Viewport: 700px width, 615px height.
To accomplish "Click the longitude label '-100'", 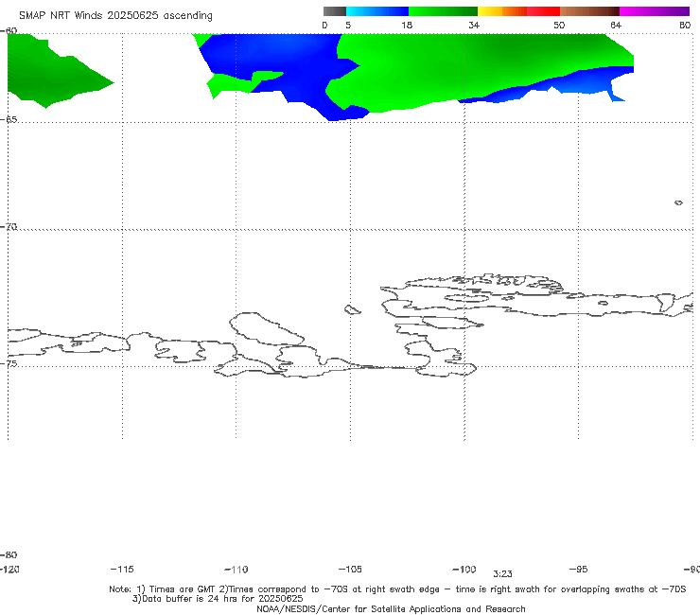I will pyautogui.click(x=464, y=570).
